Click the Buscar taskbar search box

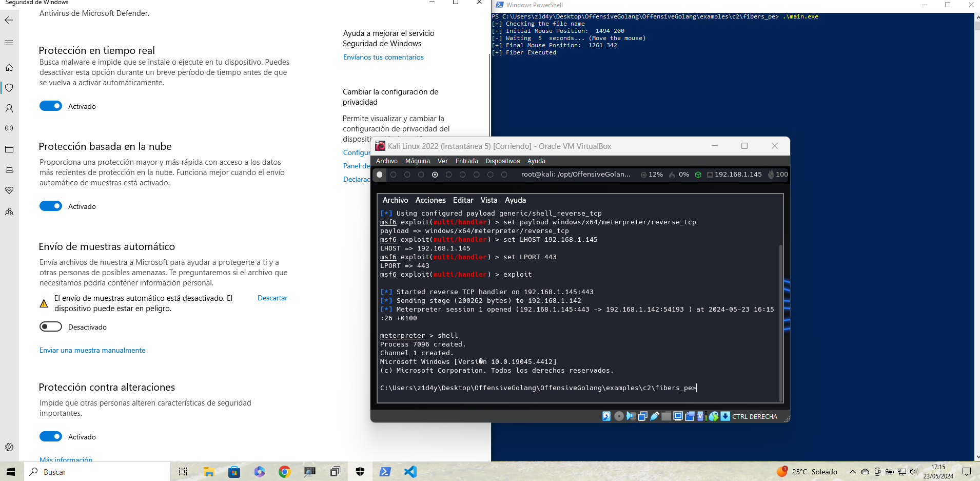click(97, 472)
